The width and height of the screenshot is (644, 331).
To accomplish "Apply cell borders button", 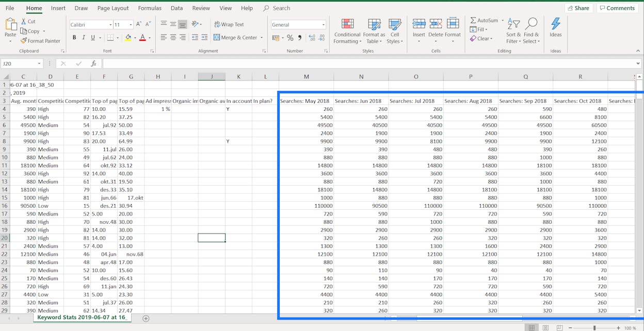I will [x=110, y=38].
